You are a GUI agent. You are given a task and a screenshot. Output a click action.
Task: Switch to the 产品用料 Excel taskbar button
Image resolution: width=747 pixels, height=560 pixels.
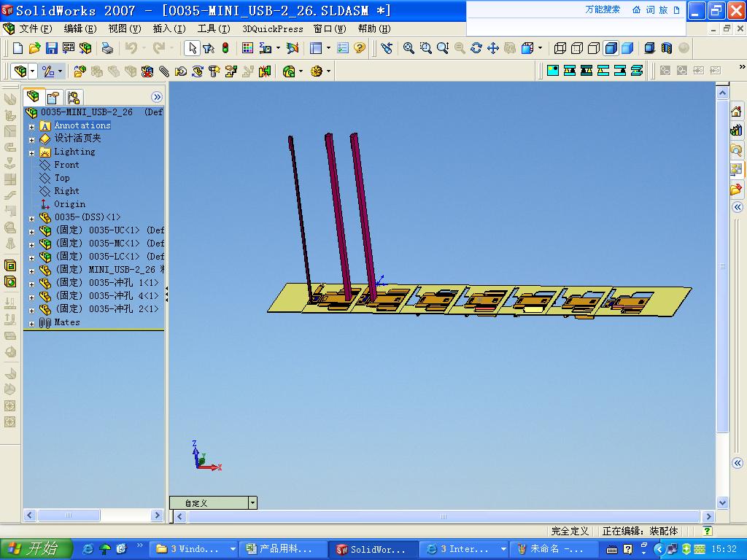click(282, 549)
